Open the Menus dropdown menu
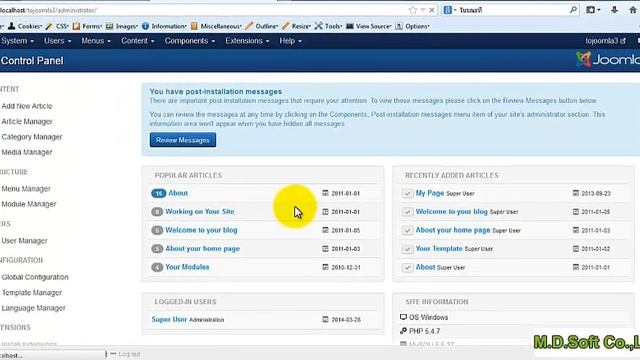Viewport: 640px width, 360px height. pyautogui.click(x=96, y=41)
